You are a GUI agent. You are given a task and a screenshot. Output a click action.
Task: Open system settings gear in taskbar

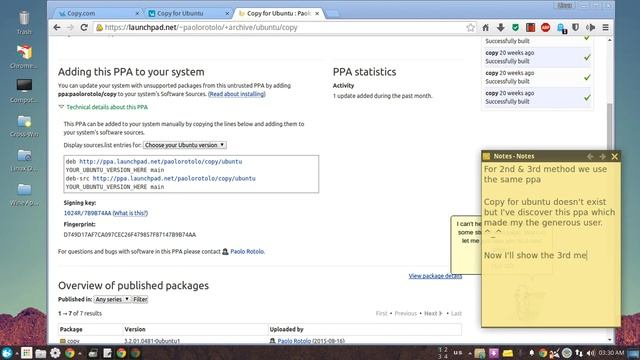click(x=56, y=353)
